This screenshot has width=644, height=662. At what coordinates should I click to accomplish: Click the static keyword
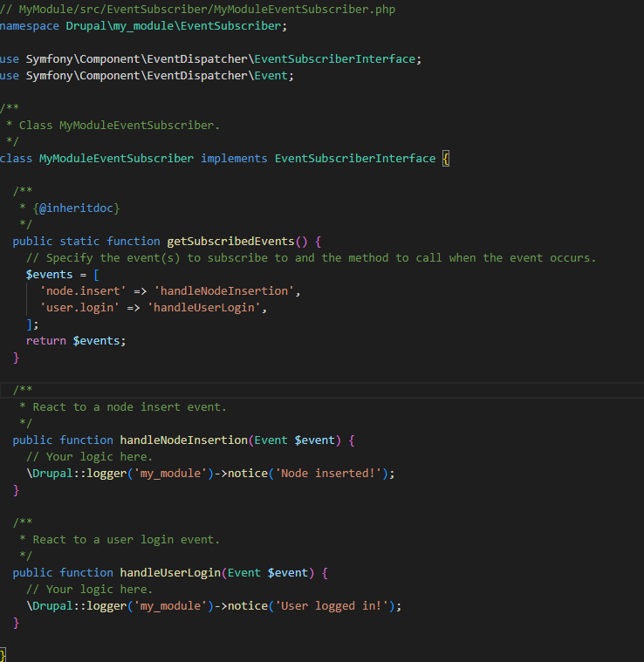pyautogui.click(x=79, y=241)
